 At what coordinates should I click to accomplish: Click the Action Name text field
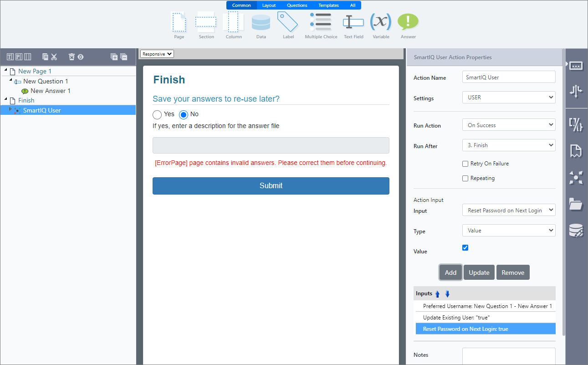(509, 77)
